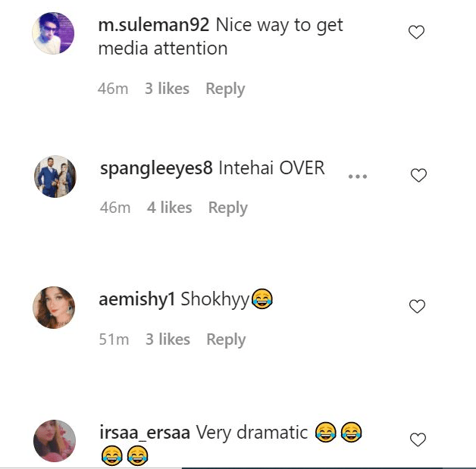
Task: Reply to the Intehai OVER comment
Action: pyautogui.click(x=228, y=208)
